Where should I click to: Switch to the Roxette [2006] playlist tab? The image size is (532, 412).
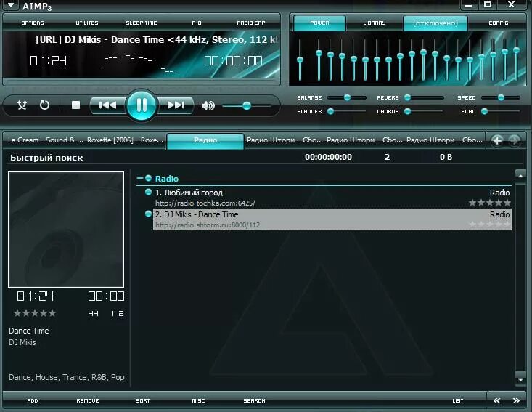click(125, 140)
